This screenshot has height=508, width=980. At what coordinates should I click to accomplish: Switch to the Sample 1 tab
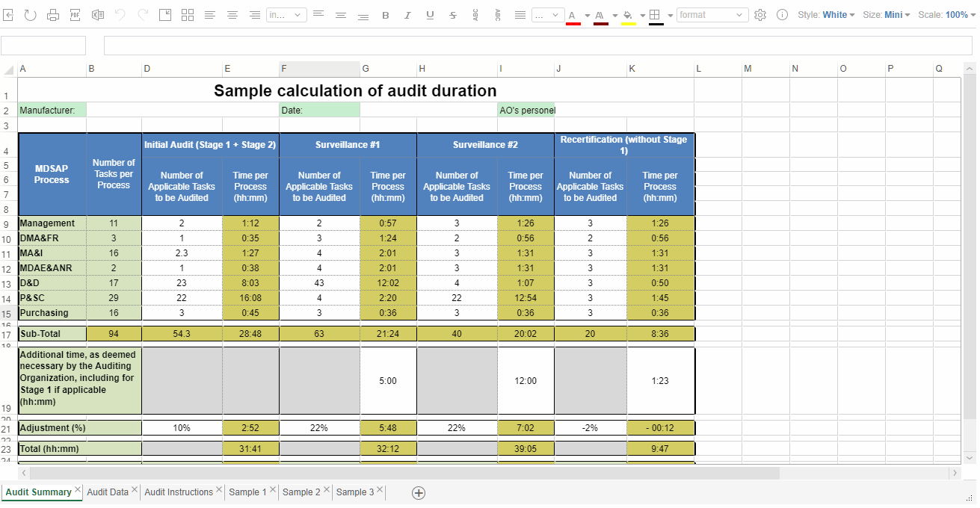coord(248,492)
